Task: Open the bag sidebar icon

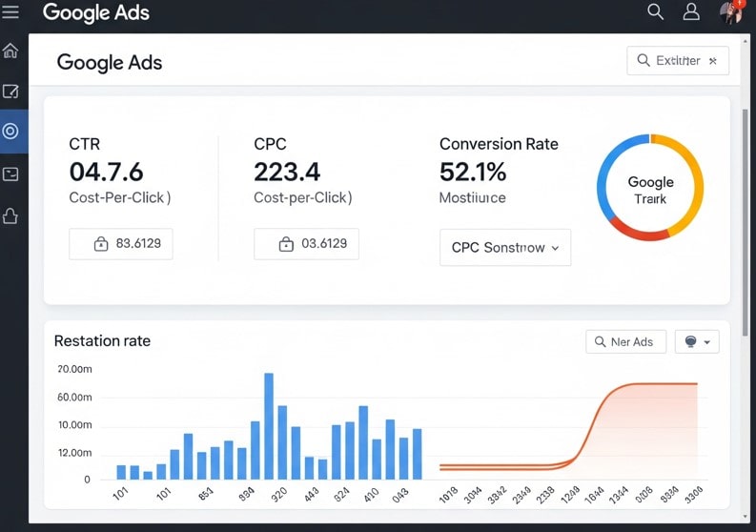Action: pos(10,216)
